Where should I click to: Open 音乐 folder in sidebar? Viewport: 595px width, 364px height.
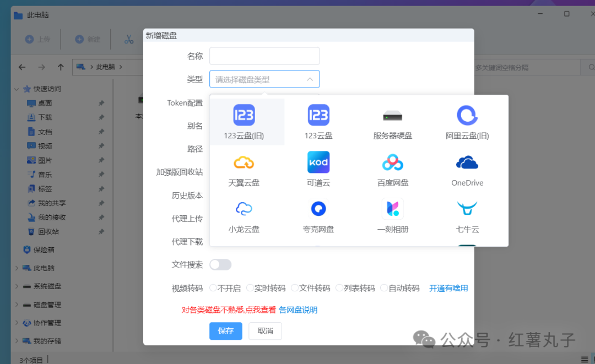tap(40, 175)
